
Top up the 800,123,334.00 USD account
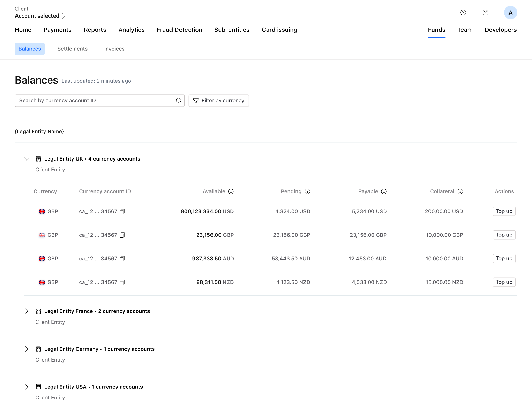(x=504, y=211)
